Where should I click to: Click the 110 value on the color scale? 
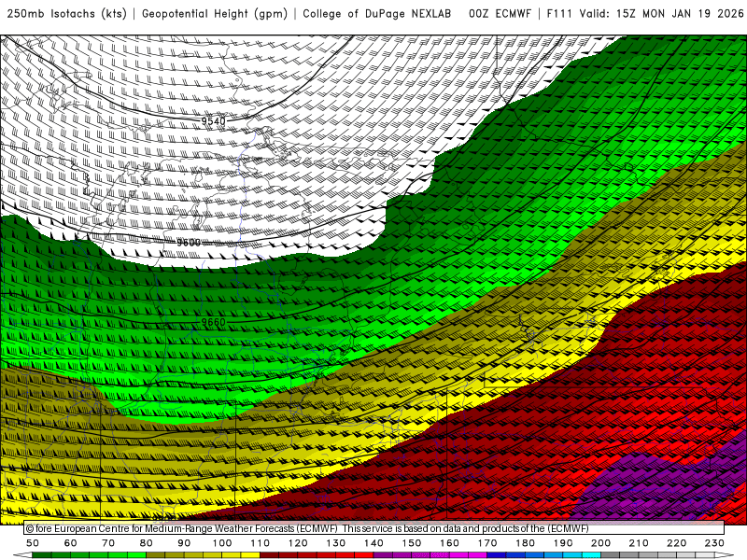pos(261,543)
